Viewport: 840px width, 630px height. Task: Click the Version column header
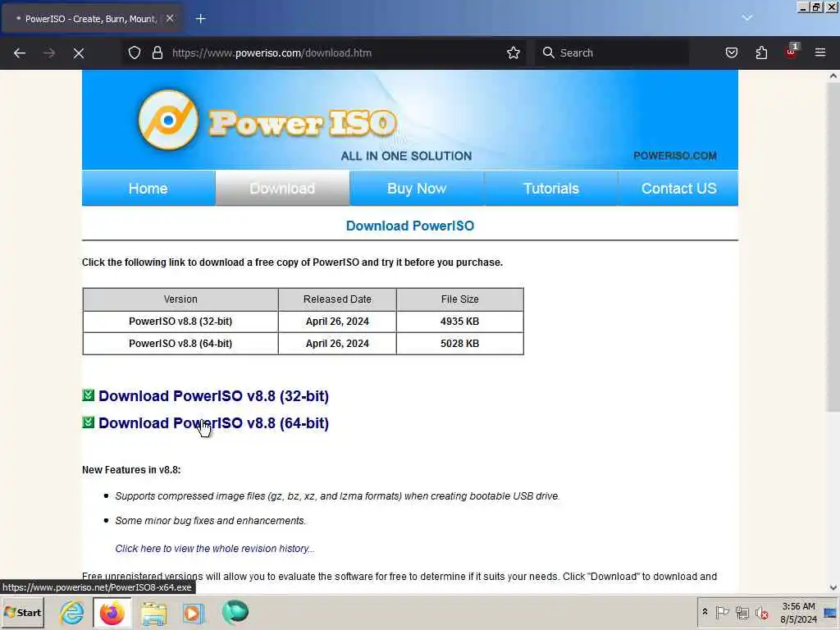coord(180,299)
